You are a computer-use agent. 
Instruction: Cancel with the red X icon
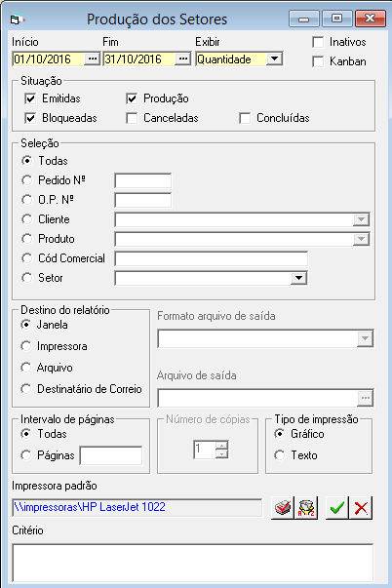pyautogui.click(x=361, y=508)
